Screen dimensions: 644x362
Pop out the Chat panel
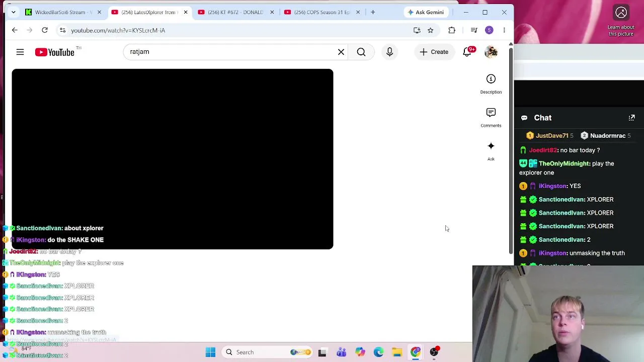(632, 118)
